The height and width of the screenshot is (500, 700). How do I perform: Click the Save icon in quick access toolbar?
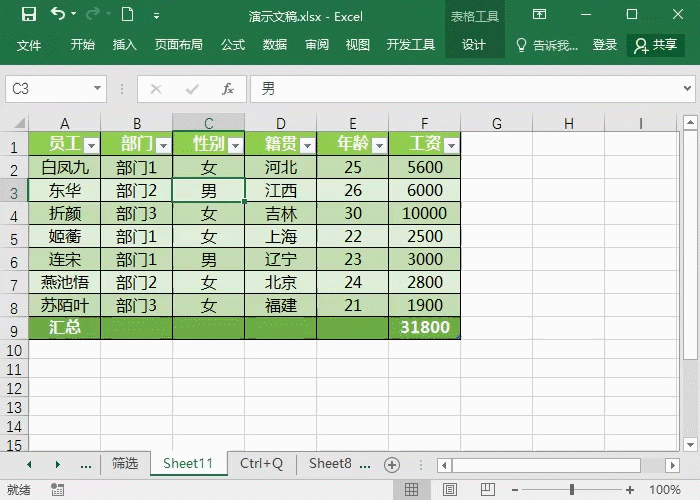tap(29, 14)
